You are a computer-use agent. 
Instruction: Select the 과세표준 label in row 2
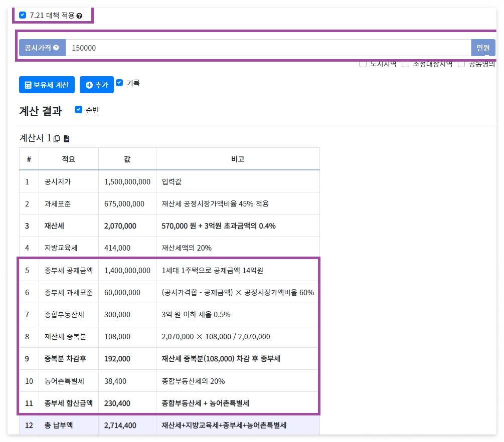pyautogui.click(x=58, y=204)
